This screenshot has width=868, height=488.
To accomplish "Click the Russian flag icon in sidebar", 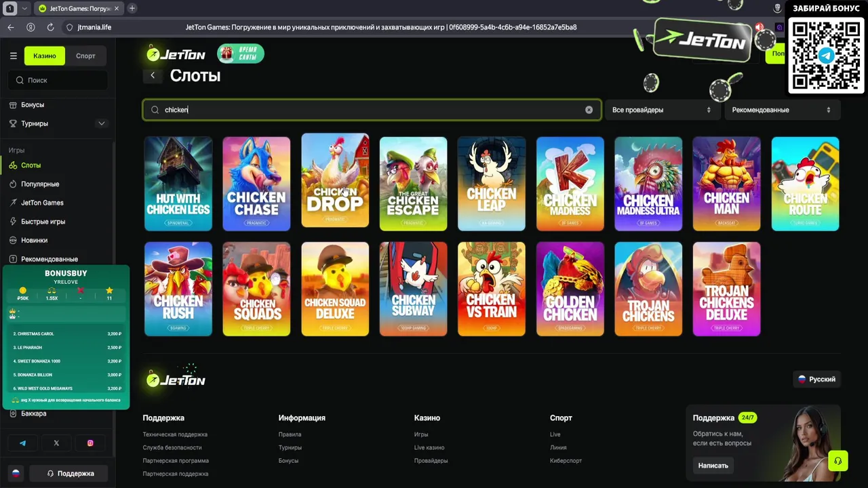I will (x=16, y=473).
